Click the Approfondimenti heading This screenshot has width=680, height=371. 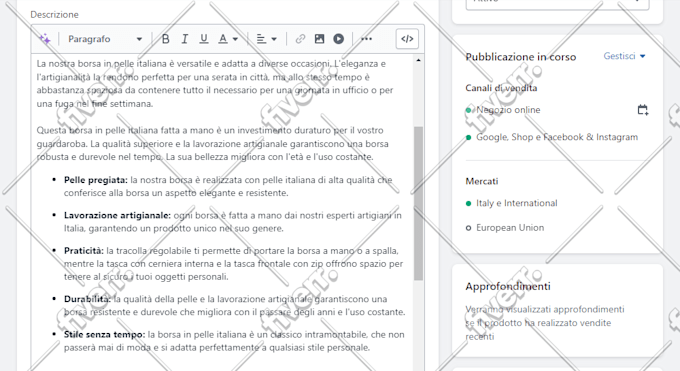pyautogui.click(x=508, y=286)
